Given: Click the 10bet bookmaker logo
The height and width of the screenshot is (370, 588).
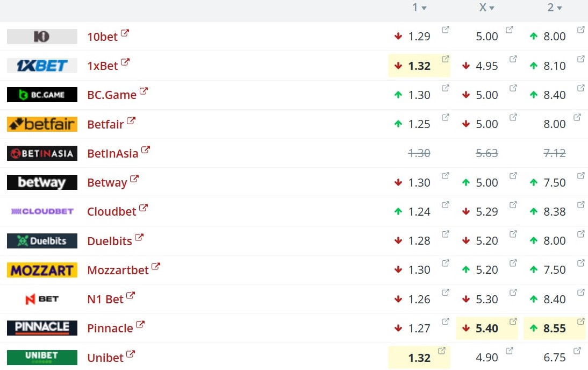Looking at the screenshot, I should (x=42, y=37).
